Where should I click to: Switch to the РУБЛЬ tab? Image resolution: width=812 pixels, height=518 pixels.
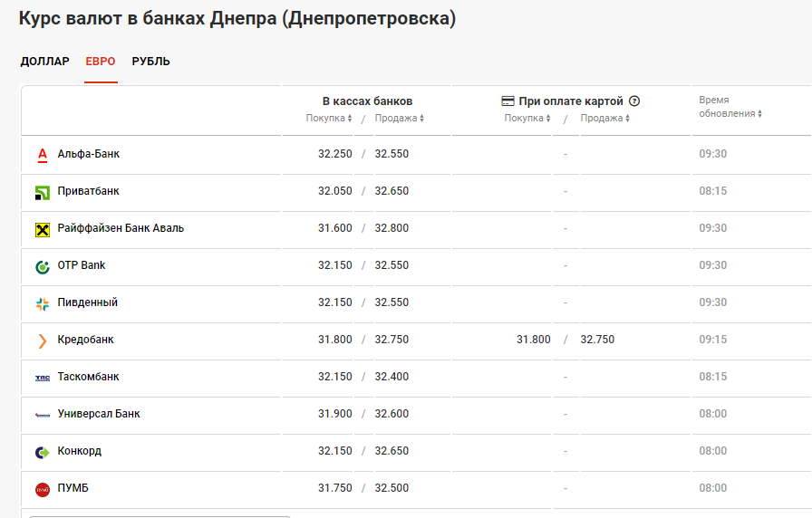tap(150, 61)
